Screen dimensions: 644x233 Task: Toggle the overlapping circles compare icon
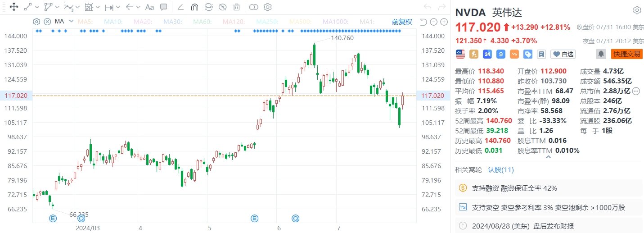click(x=253, y=7)
